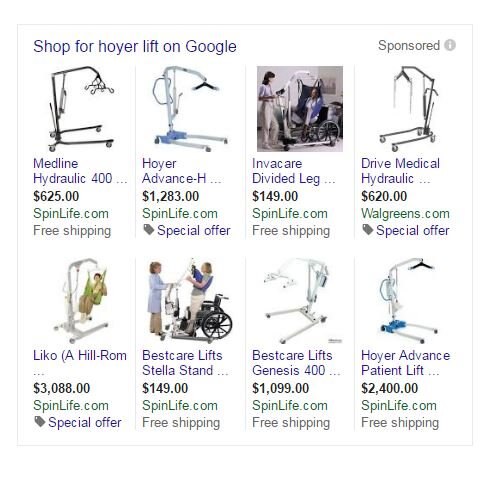Click the tag icon on the Drive Medical offer
The height and width of the screenshot is (480, 492).
[x=367, y=229]
